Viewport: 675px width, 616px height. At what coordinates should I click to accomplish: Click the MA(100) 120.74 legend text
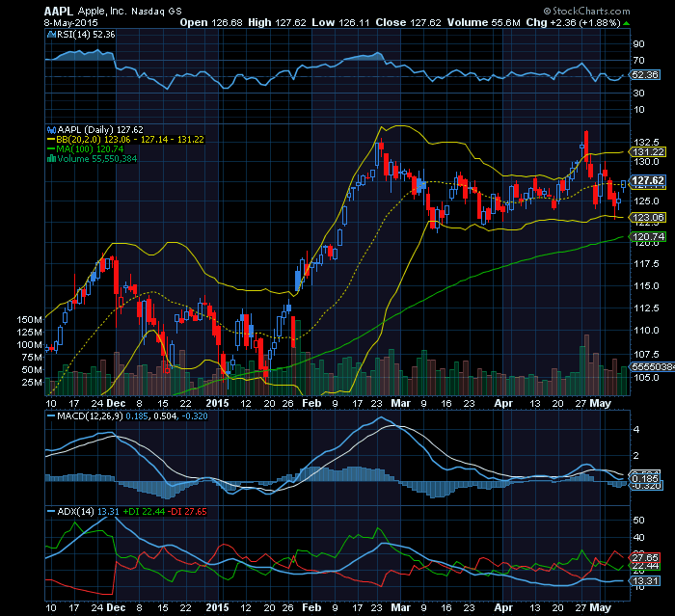(x=90, y=149)
